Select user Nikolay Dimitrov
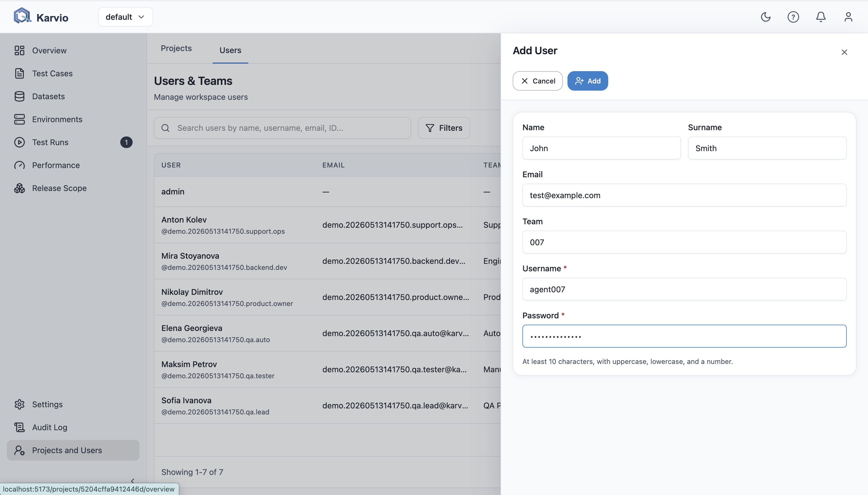 point(327,297)
